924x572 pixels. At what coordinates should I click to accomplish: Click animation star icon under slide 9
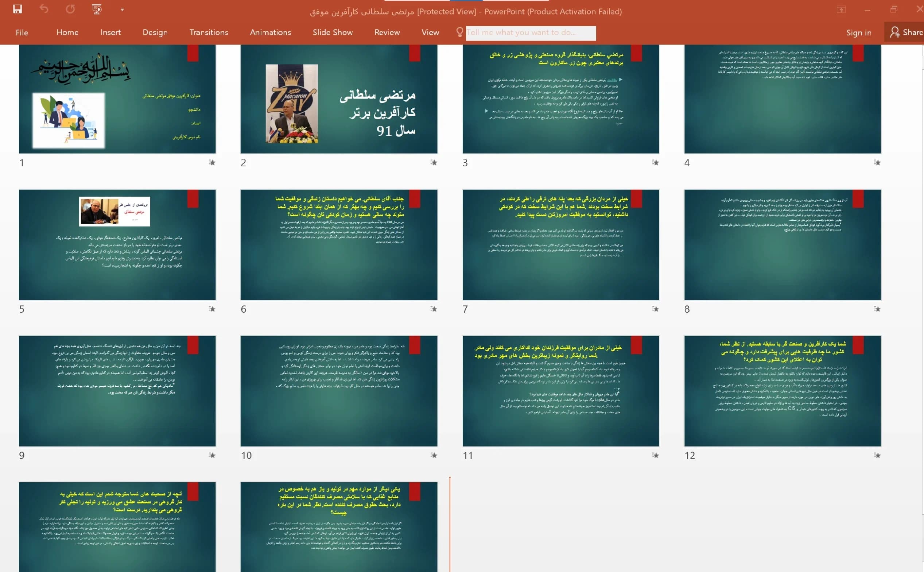pyautogui.click(x=212, y=455)
